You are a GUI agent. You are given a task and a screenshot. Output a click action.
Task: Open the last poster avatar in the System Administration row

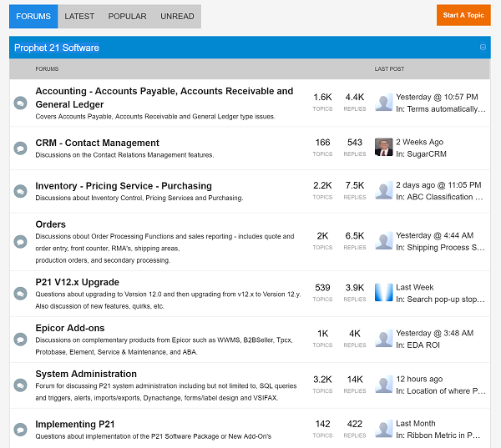[x=384, y=384]
